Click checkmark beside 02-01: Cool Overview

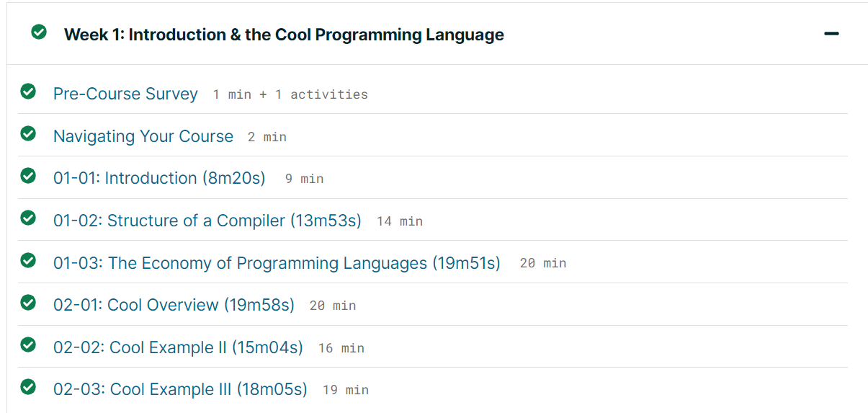tap(28, 303)
